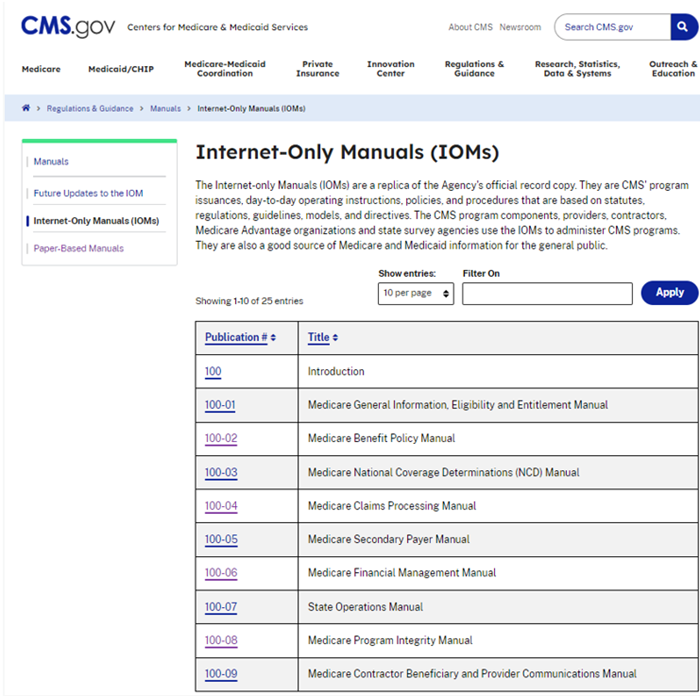The height and width of the screenshot is (696, 700).
Task: Open Manuals in the sidebar
Action: click(x=51, y=162)
